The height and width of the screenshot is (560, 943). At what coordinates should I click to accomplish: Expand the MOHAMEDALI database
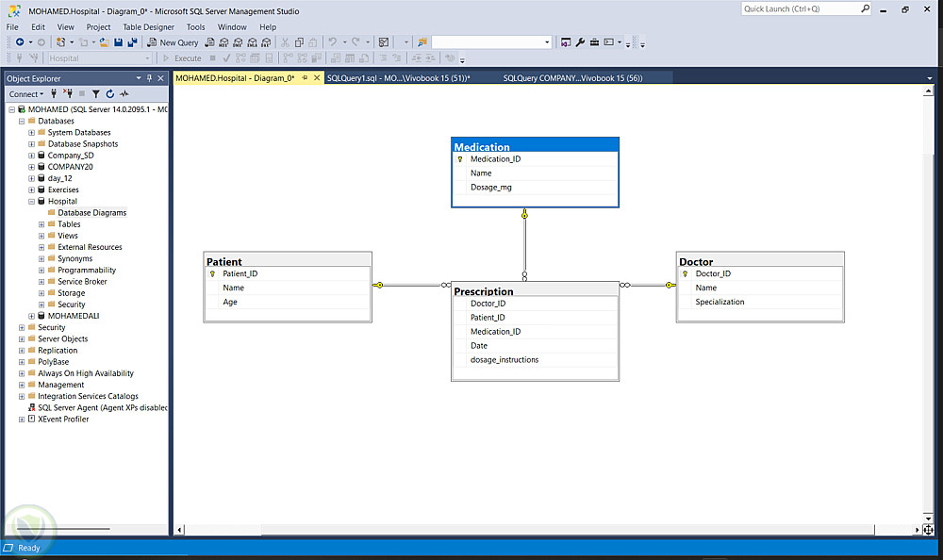[31, 317]
